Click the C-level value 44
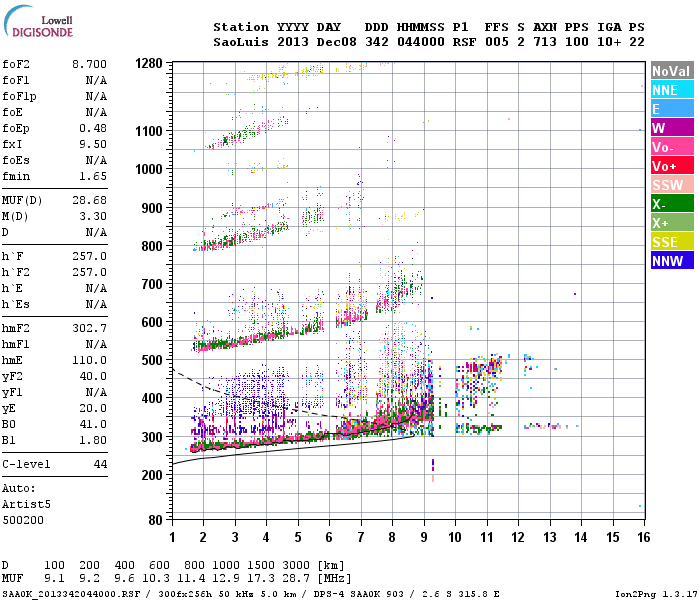This screenshot has width=700, height=600. 100,464
